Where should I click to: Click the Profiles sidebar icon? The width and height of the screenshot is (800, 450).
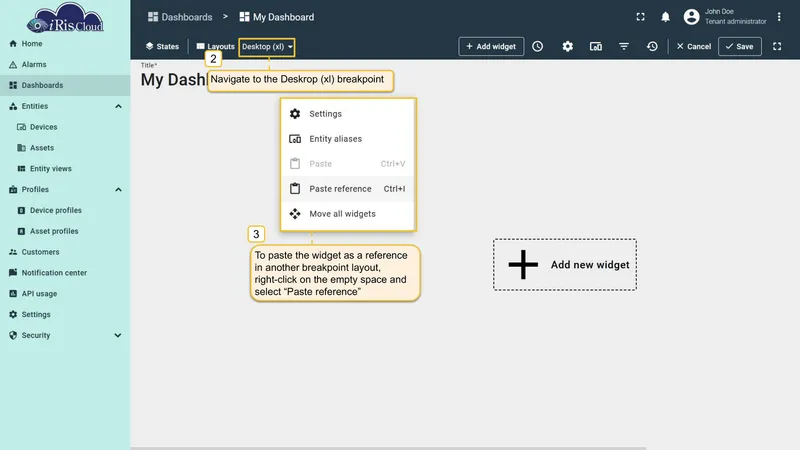(x=13, y=189)
